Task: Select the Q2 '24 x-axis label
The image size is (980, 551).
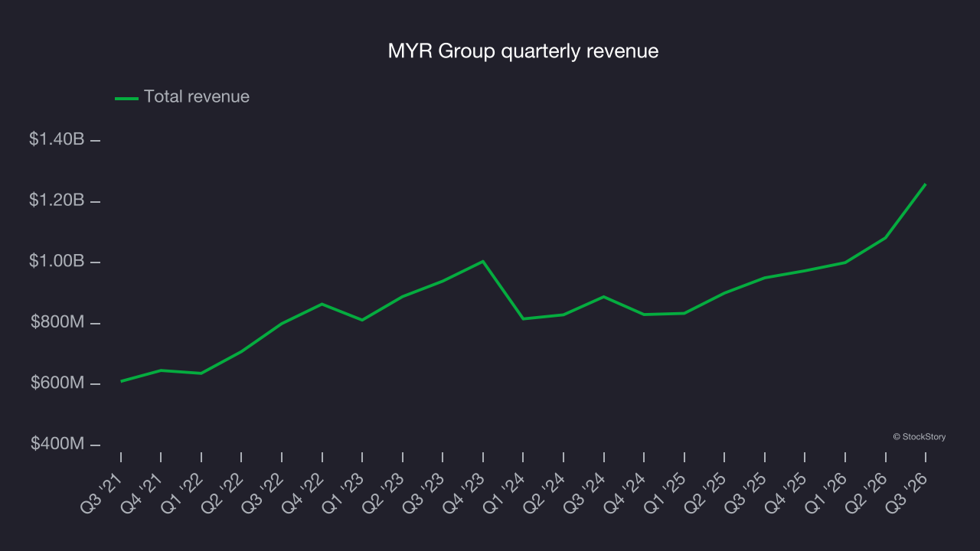Action: (x=543, y=493)
